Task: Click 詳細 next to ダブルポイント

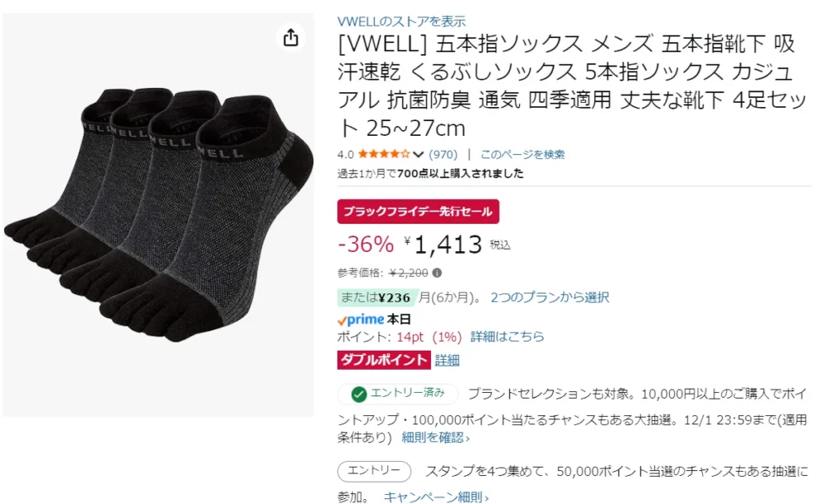Action: 448,360
